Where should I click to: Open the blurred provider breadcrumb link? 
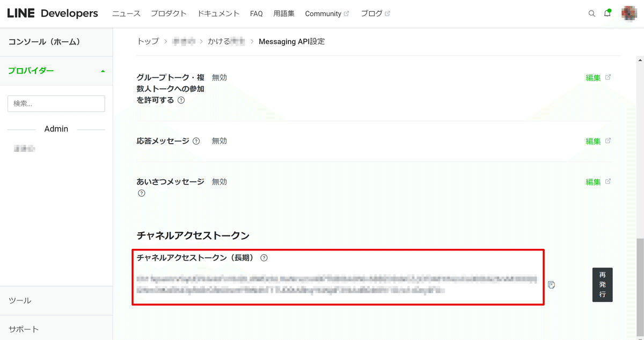pos(183,41)
